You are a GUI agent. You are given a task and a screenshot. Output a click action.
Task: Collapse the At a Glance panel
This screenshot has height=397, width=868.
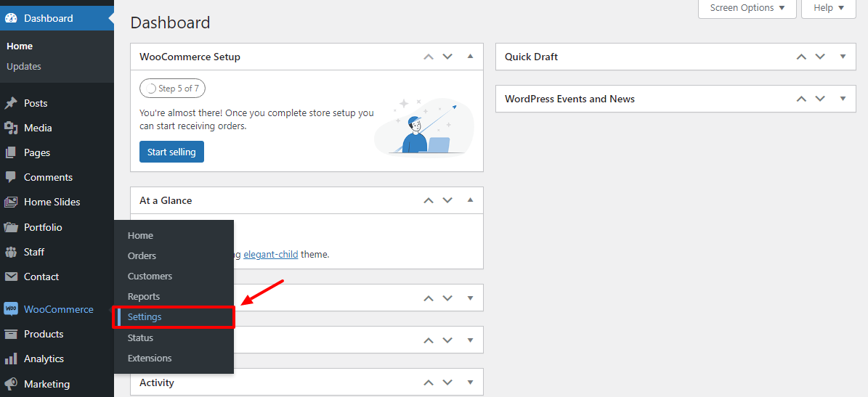pos(470,200)
